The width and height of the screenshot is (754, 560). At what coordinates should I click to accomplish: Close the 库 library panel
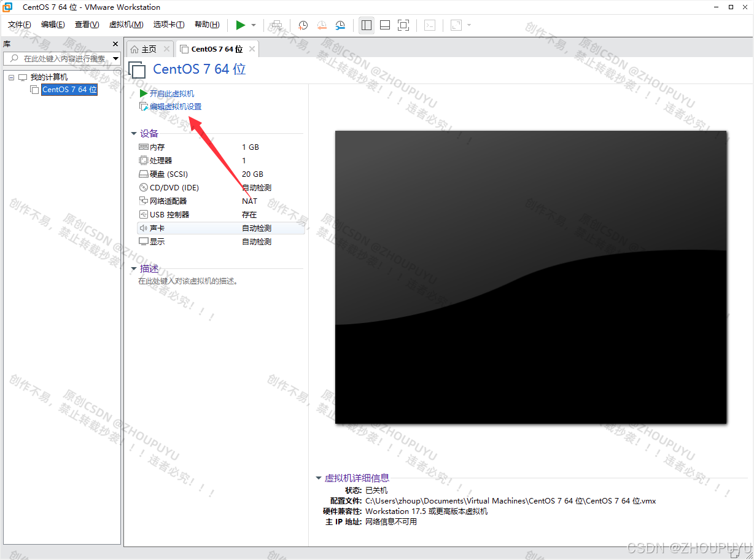click(115, 44)
